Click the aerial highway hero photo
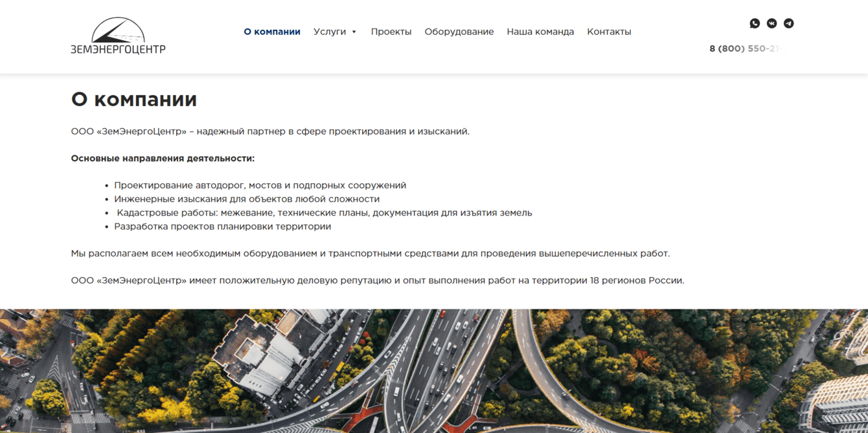 434,369
